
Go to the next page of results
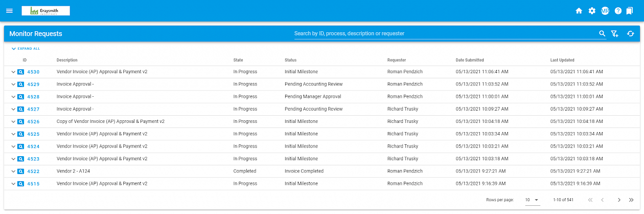[619, 200]
